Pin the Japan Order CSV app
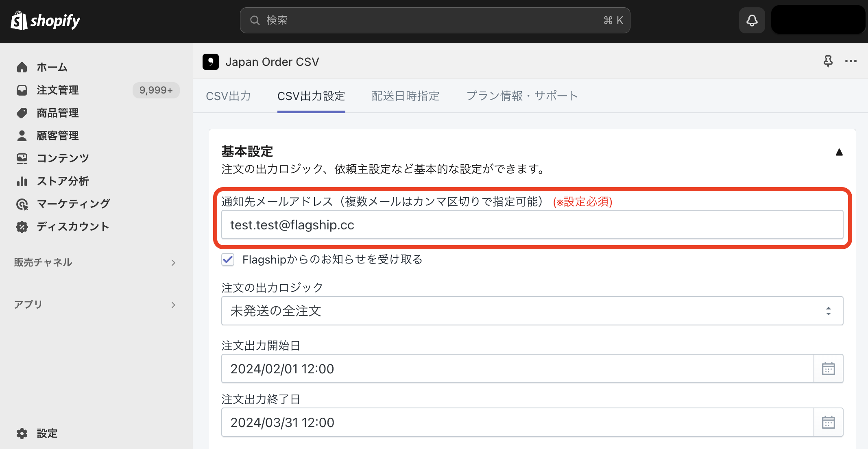Screen dimensions: 868x449 pos(828,61)
